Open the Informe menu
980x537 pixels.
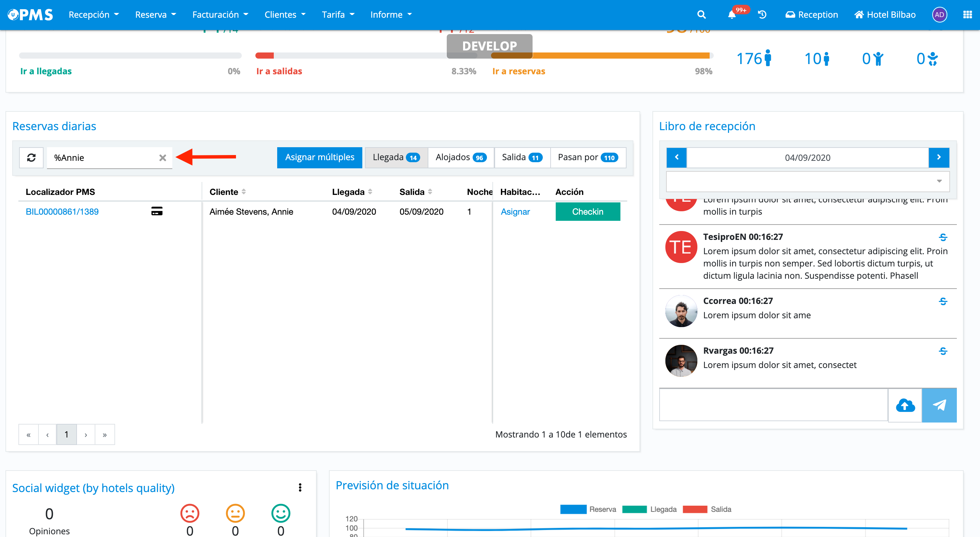click(x=391, y=14)
